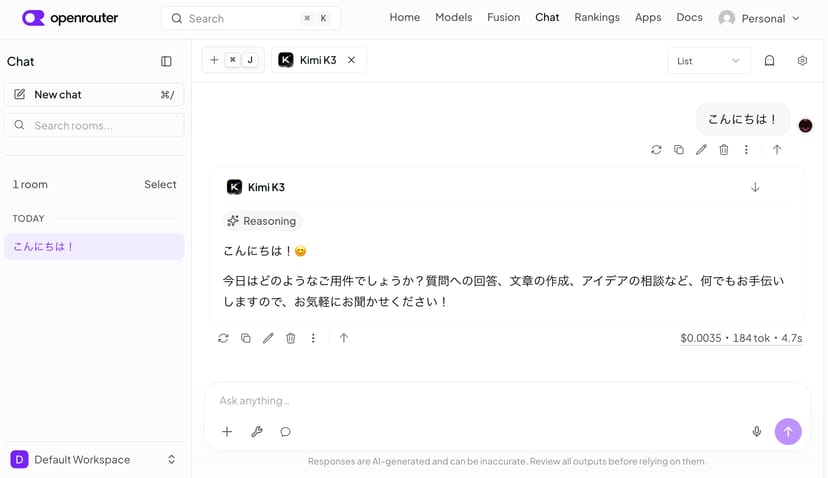Expand the Reasoning section
This screenshot has width=828, height=478.
262,221
